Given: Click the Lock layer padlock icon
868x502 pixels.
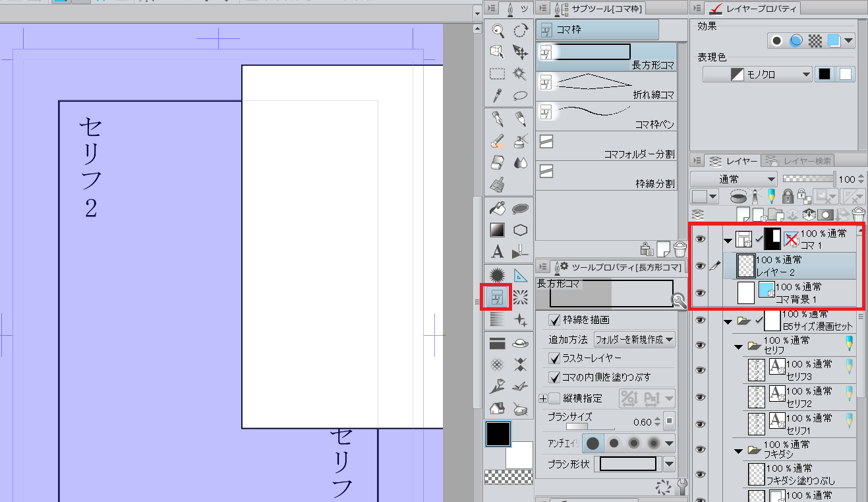Looking at the screenshot, I should pos(788,197).
